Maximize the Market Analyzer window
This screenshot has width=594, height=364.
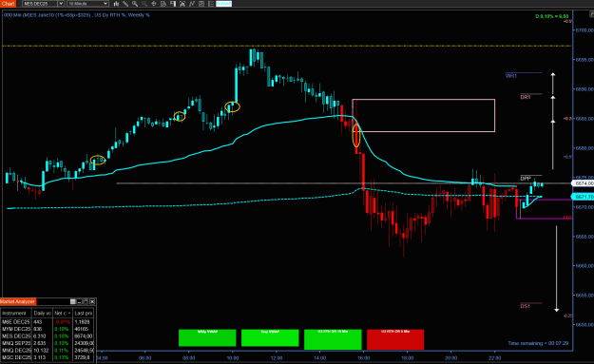[x=86, y=301]
